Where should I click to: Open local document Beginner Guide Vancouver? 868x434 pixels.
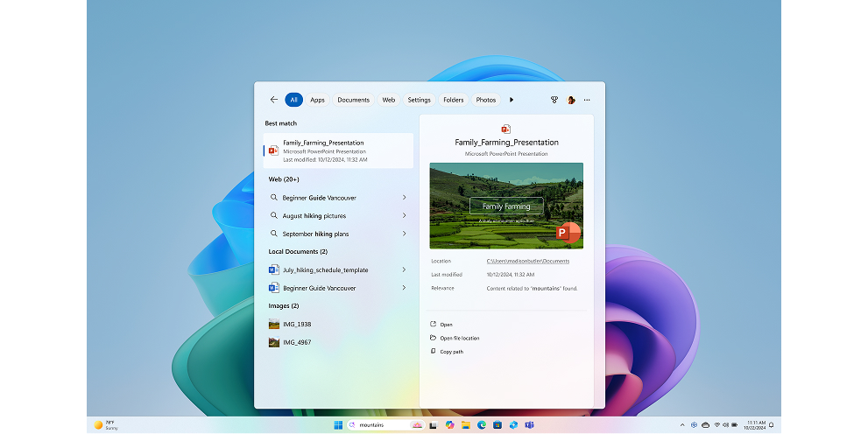[338, 288]
